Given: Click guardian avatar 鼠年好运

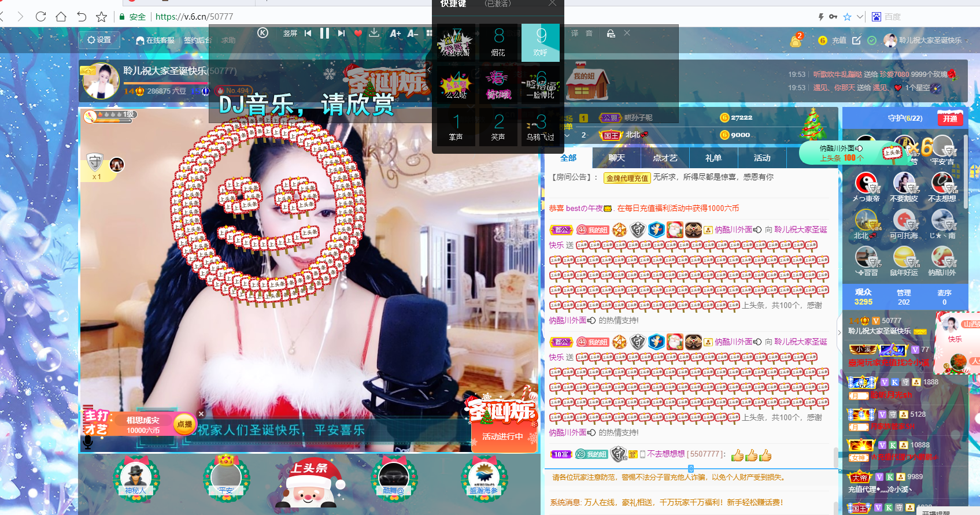Looking at the screenshot, I should tap(904, 257).
